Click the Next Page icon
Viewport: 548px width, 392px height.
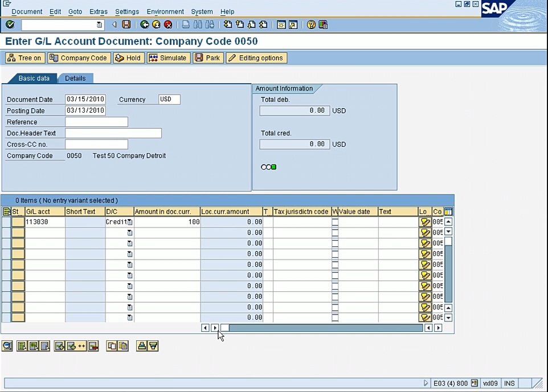(252, 24)
